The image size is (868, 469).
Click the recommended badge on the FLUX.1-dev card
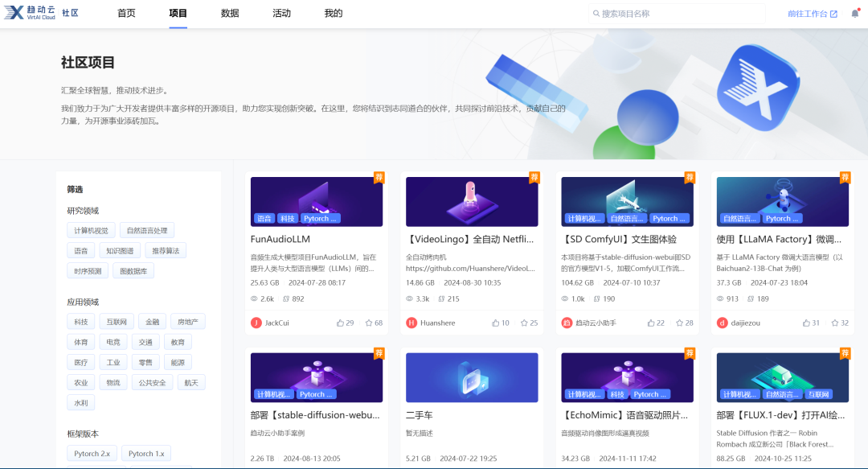click(x=845, y=353)
